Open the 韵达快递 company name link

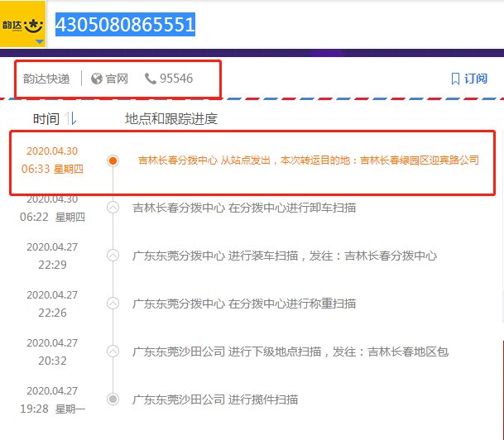coord(46,79)
